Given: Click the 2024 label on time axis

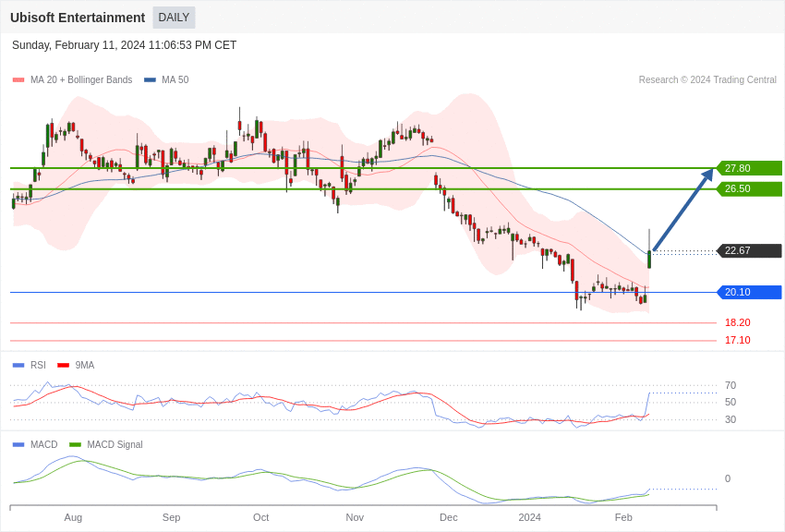Looking at the screenshot, I should click(529, 517).
